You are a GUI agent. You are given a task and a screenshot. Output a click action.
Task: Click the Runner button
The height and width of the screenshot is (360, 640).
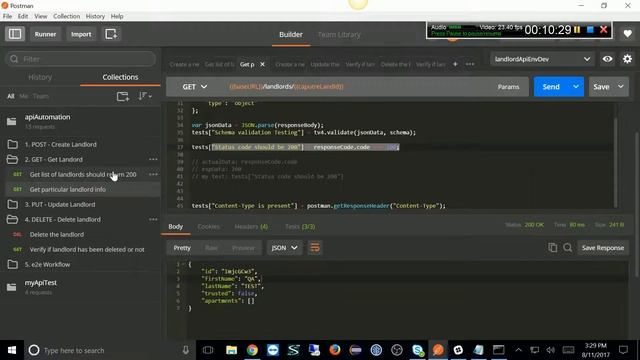[45, 34]
